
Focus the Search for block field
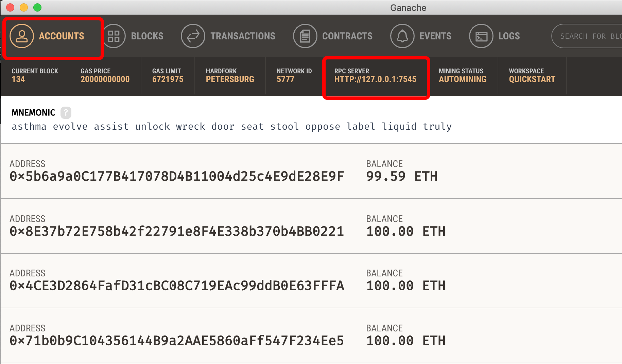[x=587, y=36]
